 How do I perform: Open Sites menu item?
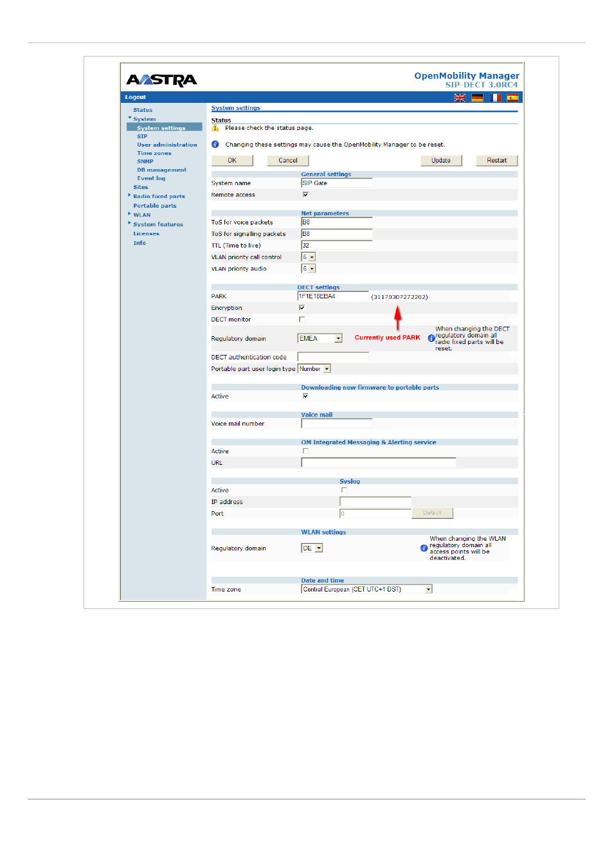[x=141, y=187]
